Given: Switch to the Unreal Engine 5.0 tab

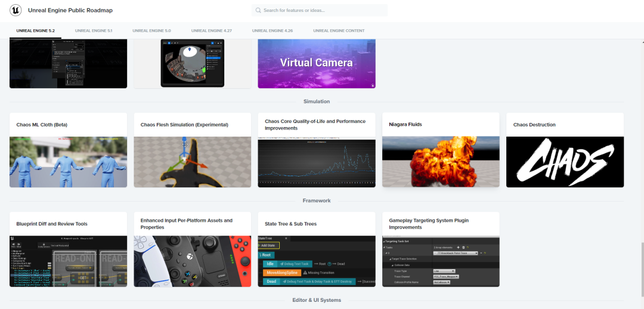Looking at the screenshot, I should pos(151,31).
